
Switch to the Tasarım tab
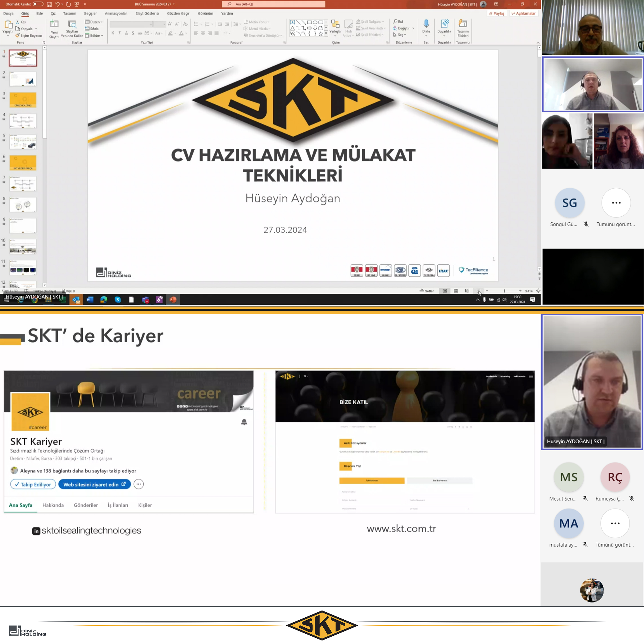(70, 13)
